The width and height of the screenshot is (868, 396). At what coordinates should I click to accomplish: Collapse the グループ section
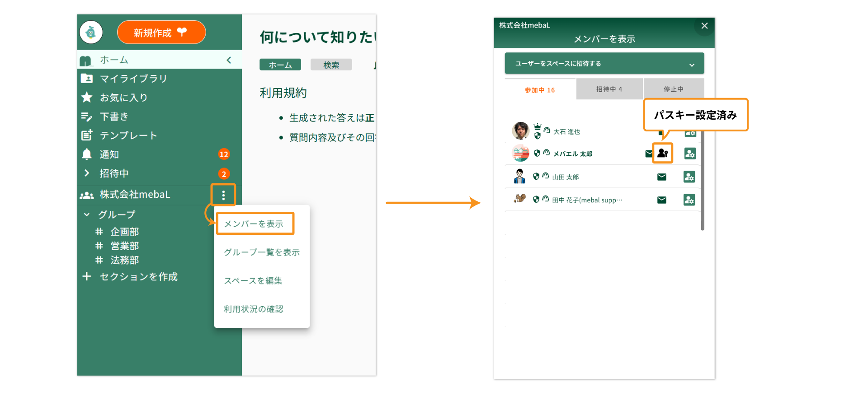(87, 215)
